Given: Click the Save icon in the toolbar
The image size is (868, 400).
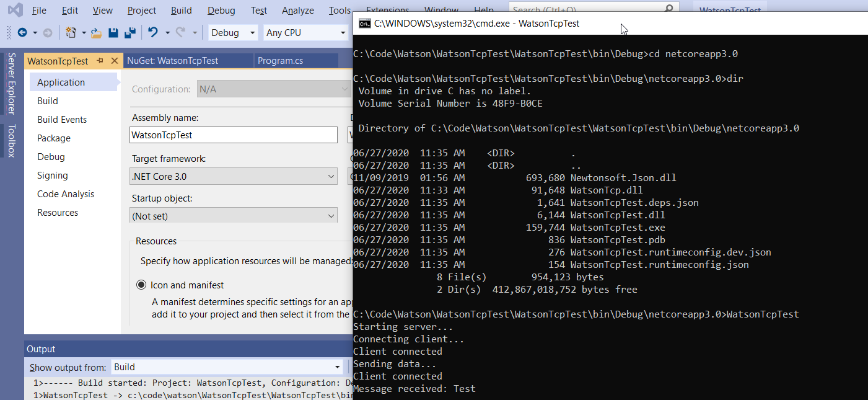Looking at the screenshot, I should 114,32.
